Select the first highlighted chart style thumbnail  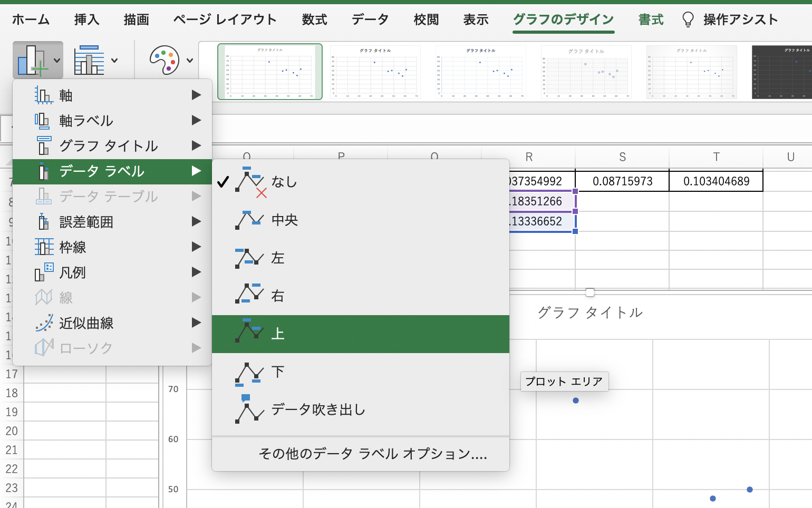tap(270, 72)
